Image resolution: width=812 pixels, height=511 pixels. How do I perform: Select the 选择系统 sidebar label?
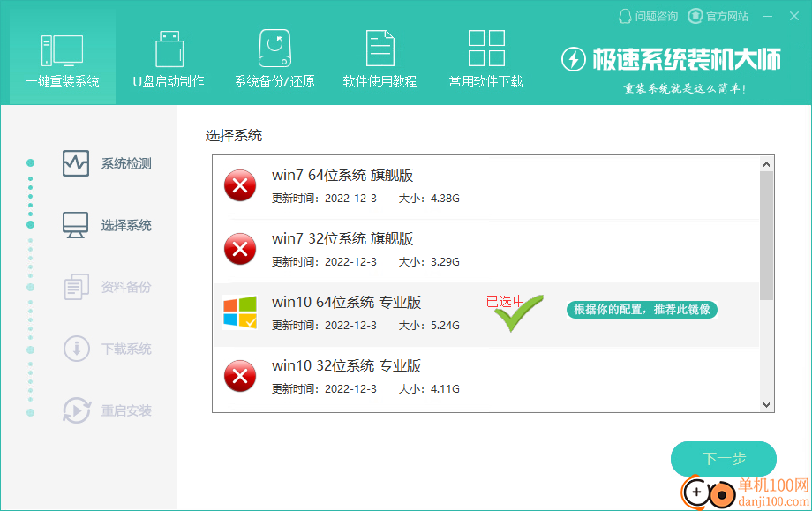click(126, 226)
